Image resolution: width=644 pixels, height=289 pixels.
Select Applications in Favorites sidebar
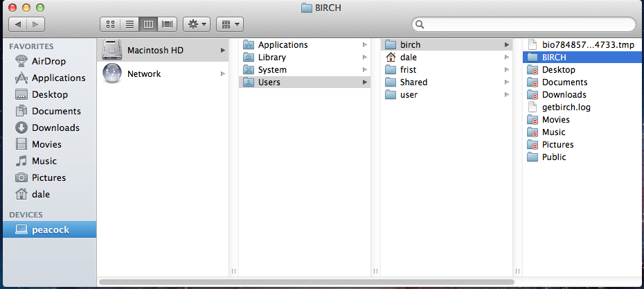[58, 78]
